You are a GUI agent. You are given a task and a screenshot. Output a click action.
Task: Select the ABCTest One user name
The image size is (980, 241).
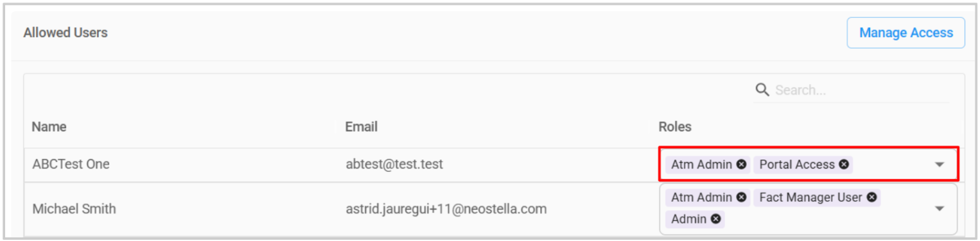tap(71, 164)
